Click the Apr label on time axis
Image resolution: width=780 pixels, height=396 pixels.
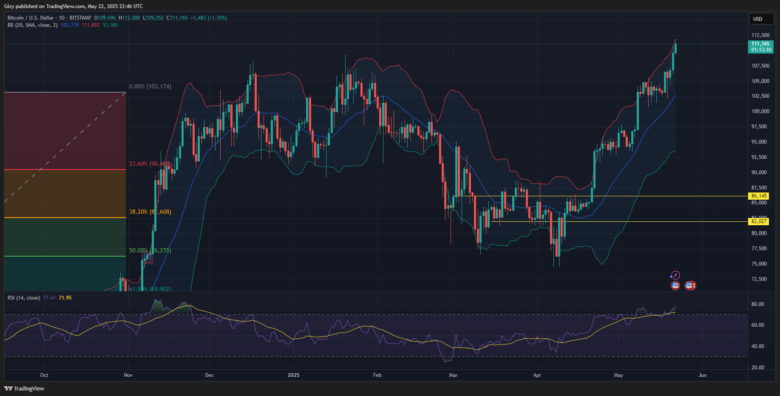[537, 374]
